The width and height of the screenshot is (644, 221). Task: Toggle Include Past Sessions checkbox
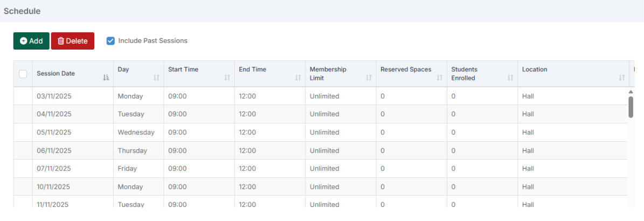(110, 41)
